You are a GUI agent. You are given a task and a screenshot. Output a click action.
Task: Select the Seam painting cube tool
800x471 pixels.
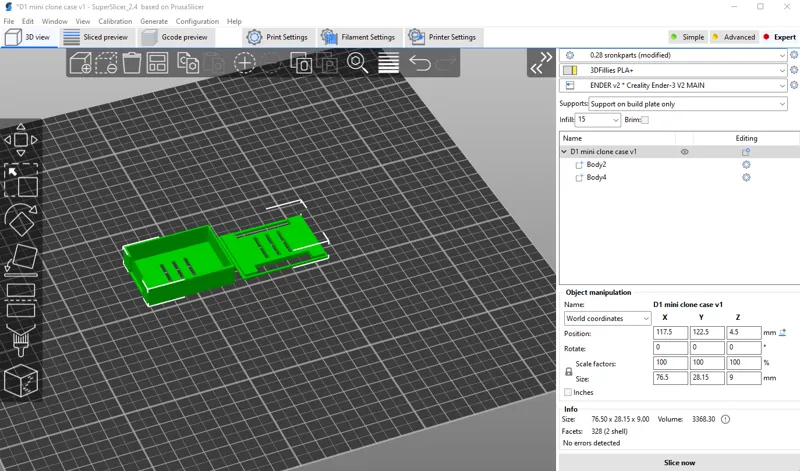[21, 381]
